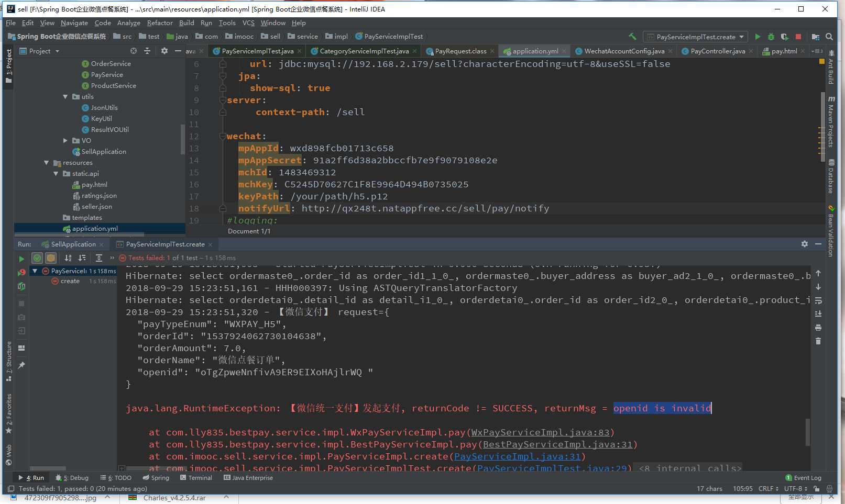Open the VCS menu
Screen dimensions: 845x504
[248, 23]
